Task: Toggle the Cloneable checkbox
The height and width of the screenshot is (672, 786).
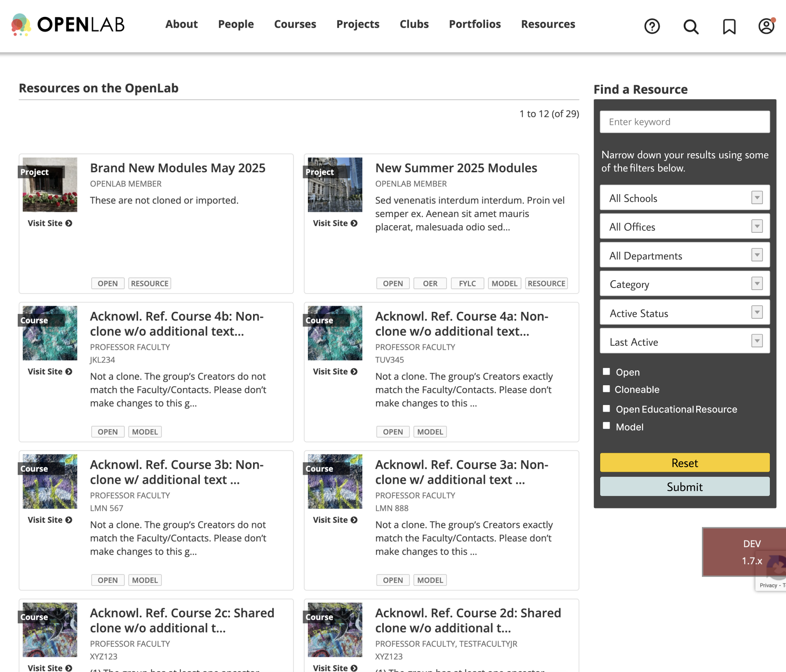Action: (606, 389)
